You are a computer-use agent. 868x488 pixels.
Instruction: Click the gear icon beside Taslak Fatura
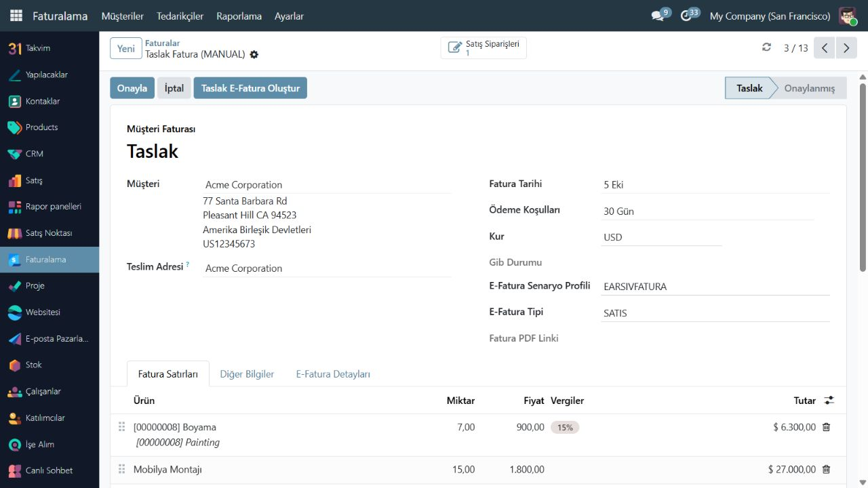[254, 54]
